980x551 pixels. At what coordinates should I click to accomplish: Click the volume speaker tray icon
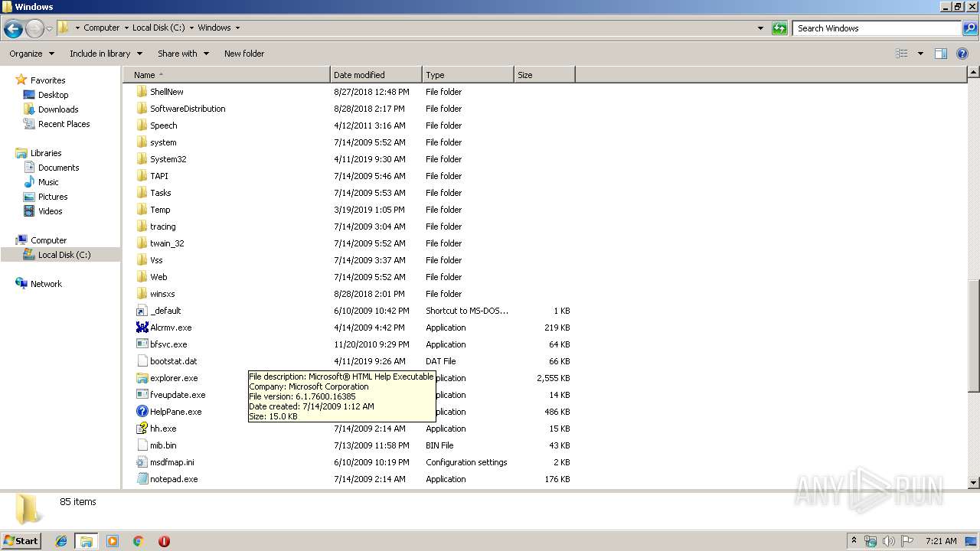pyautogui.click(x=889, y=541)
